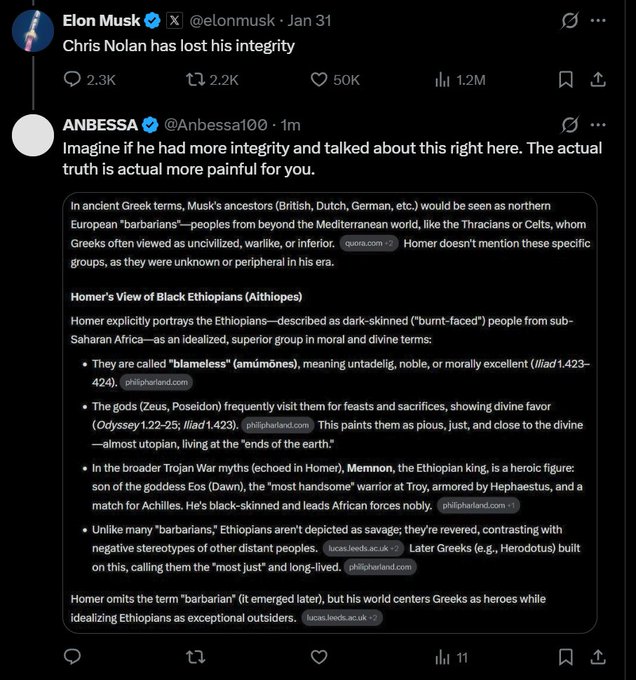Repost Elon Musk's post
The image size is (636, 680).
pyautogui.click(x=197, y=79)
